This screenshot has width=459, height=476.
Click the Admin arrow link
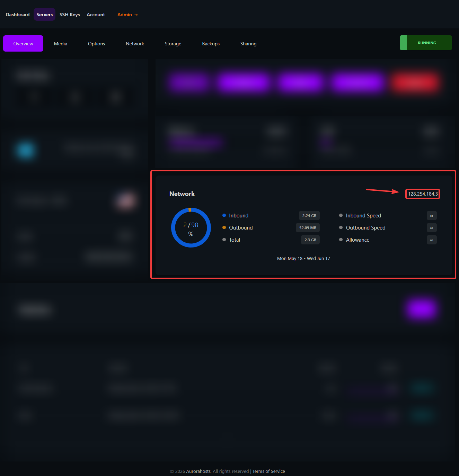pos(127,15)
